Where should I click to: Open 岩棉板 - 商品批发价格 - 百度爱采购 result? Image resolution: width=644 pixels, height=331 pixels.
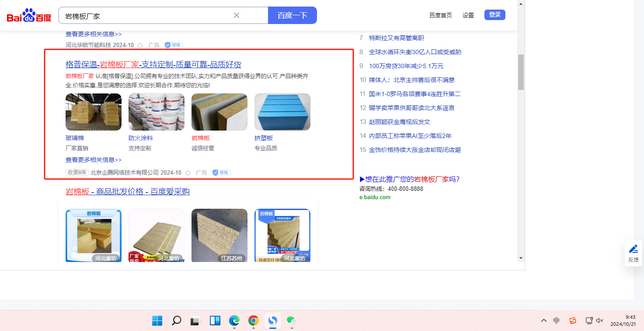click(128, 192)
